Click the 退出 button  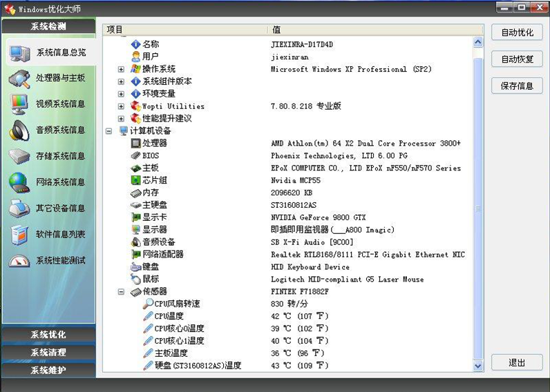click(x=517, y=362)
